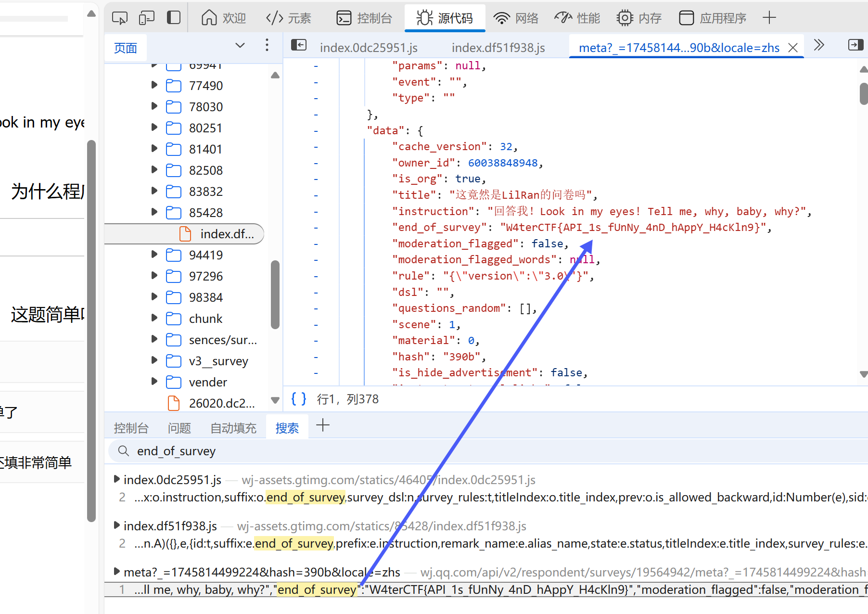Click the end_of_survey search input field
868x614 pixels.
tap(487, 451)
